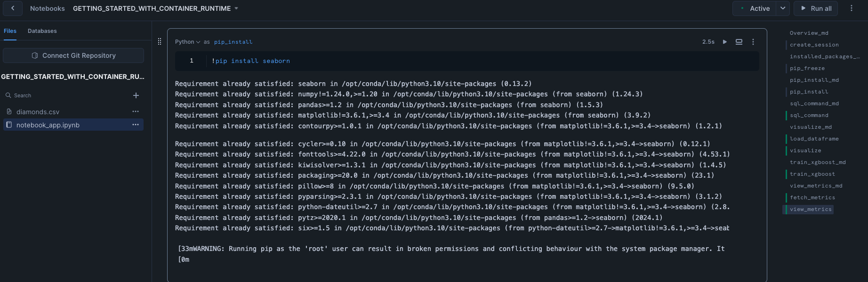Screen dimensions: 868x282
Task: Switch to the Databases tab
Action: click(x=42, y=31)
